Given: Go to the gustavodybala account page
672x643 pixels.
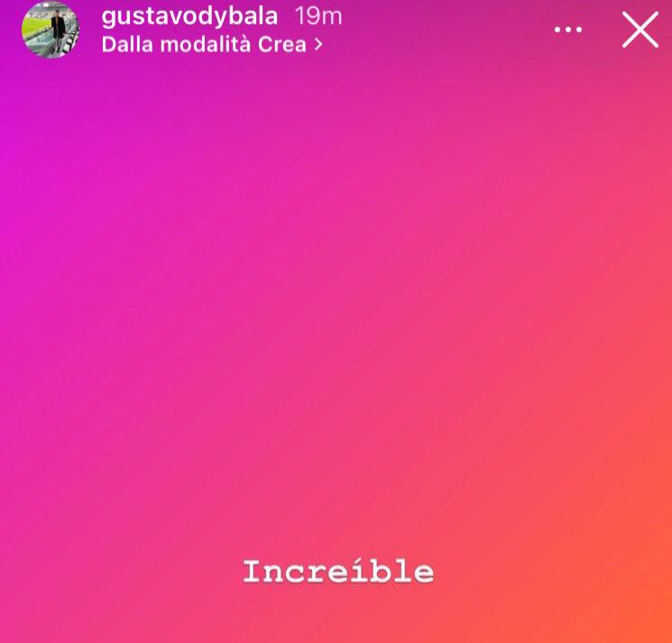Looking at the screenshot, I should click(x=189, y=17).
